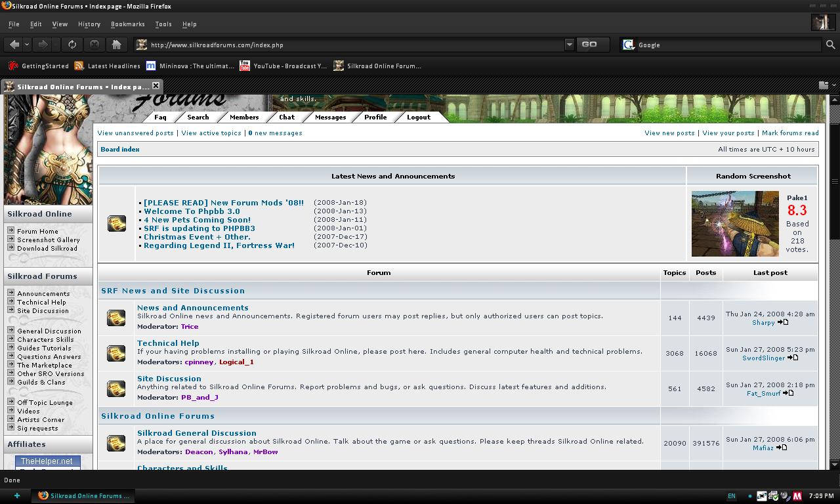840x504 pixels.
Task: Click the magnifier search icon beside Google box
Action: click(x=830, y=45)
